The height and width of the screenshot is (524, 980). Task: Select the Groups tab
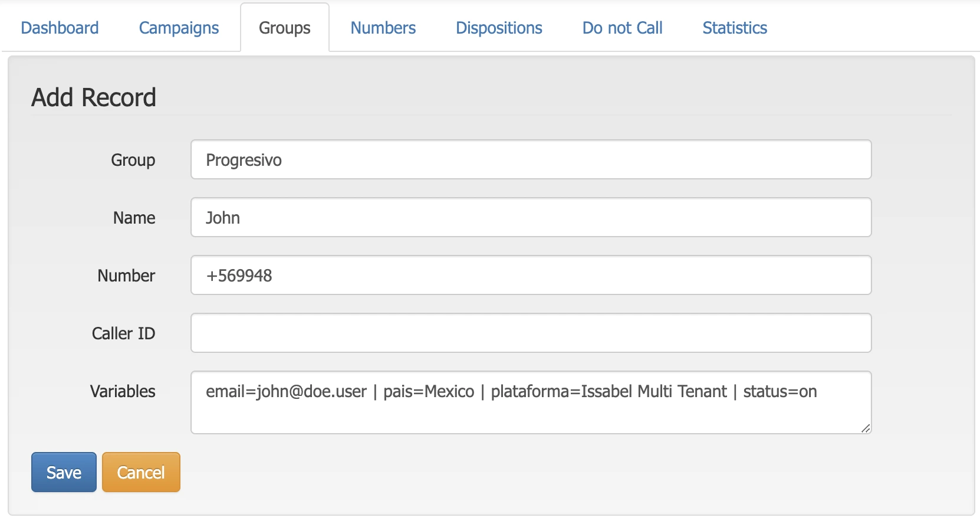pos(284,28)
